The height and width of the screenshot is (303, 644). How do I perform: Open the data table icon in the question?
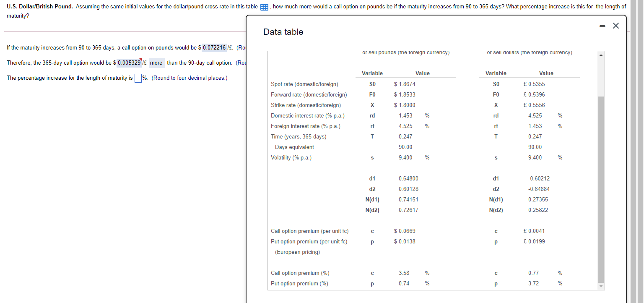[264, 7]
